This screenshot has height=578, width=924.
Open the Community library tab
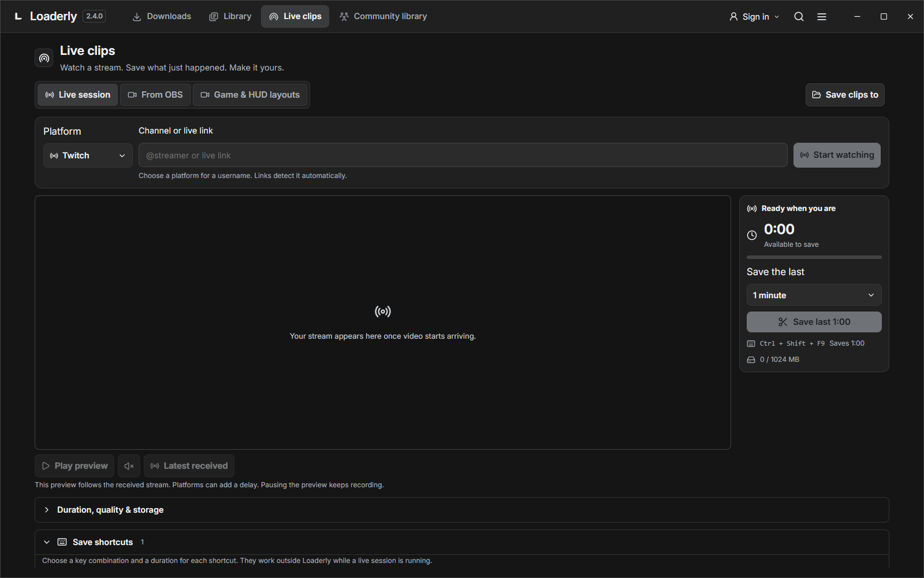click(x=383, y=16)
